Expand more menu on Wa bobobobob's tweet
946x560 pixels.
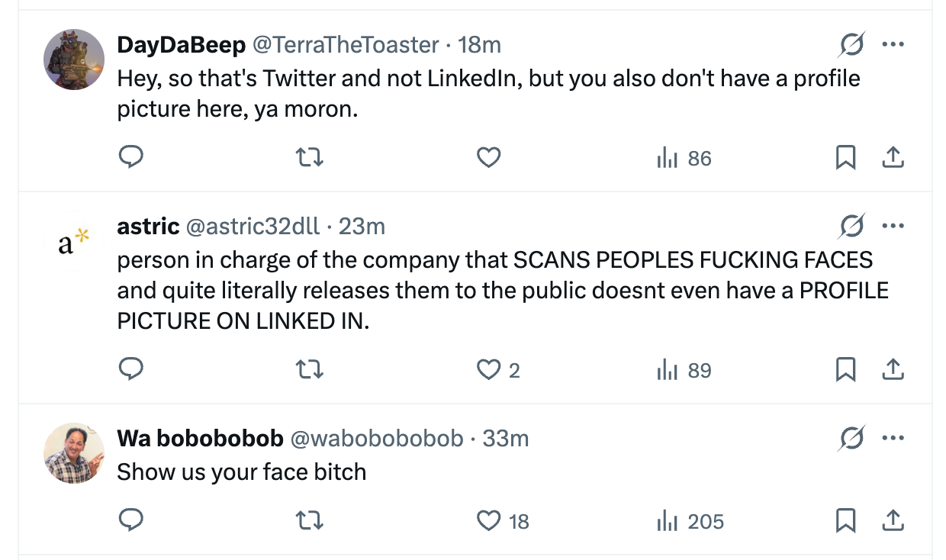[x=893, y=438]
